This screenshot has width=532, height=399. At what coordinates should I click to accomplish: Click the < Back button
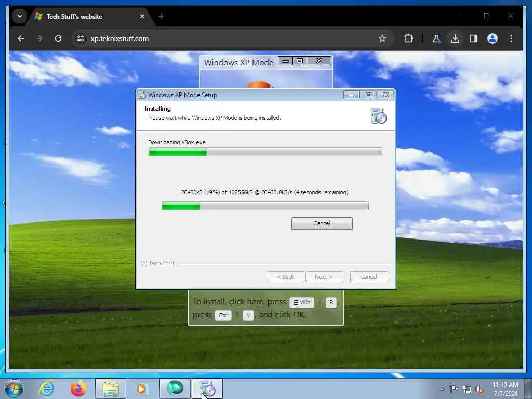[285, 277]
